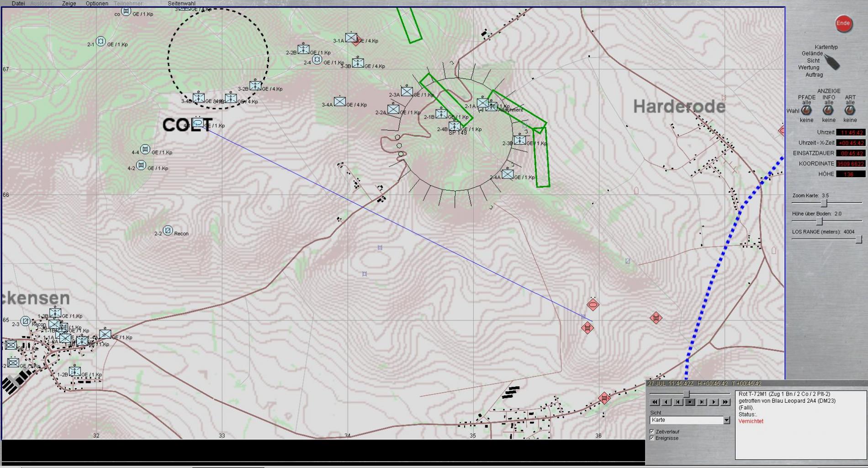868x468 pixels.
Task: Click the rewind button in replay controls
Action: point(655,402)
